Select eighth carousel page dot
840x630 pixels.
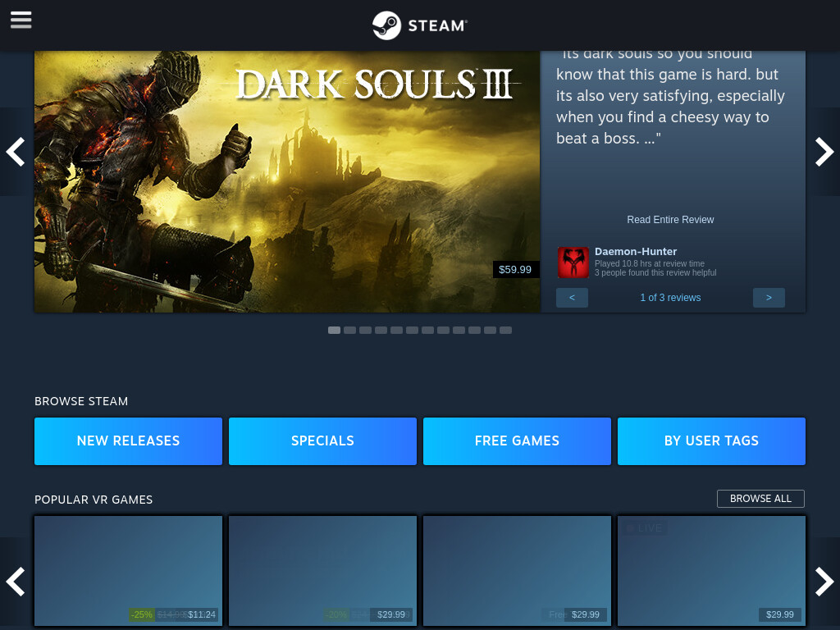443,330
